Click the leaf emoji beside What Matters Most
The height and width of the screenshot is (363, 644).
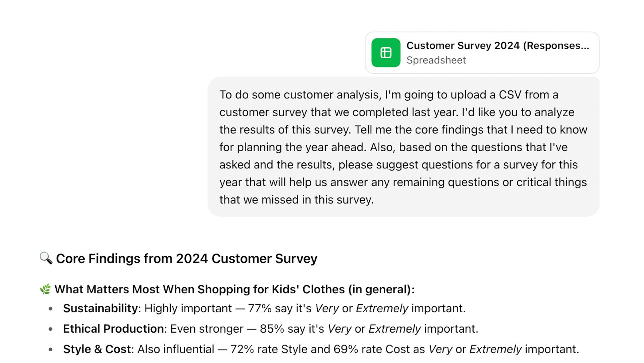45,289
